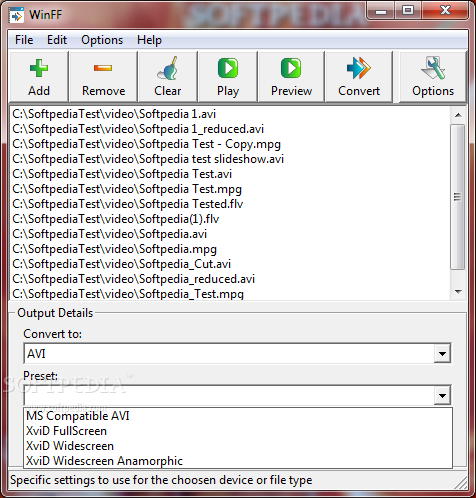Choose the MS Compatible AVI preset
This screenshot has width=476, height=498.
[238, 416]
